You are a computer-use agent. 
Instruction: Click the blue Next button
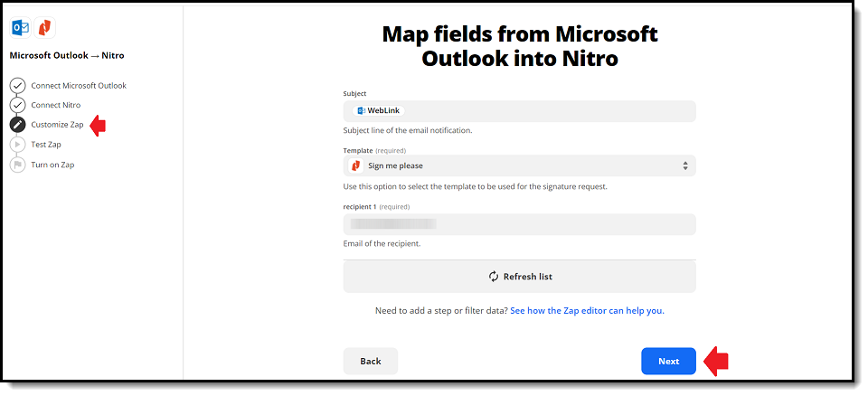(668, 361)
